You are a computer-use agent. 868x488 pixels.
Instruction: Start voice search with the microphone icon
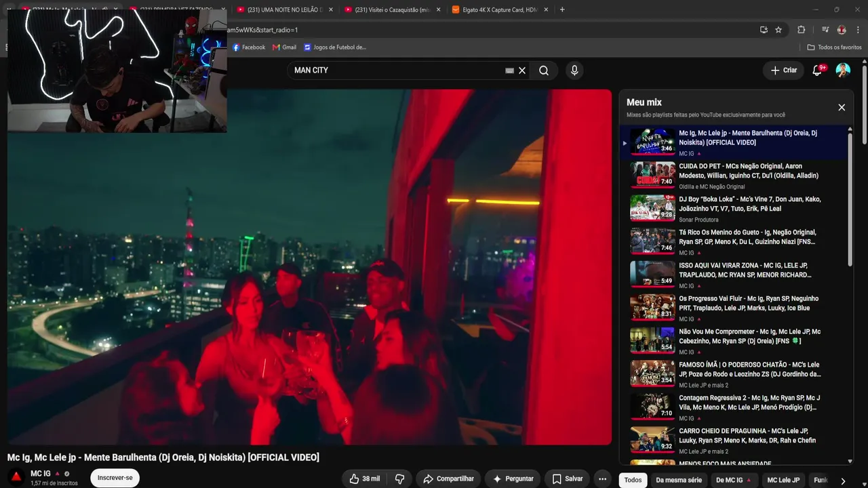[574, 70]
